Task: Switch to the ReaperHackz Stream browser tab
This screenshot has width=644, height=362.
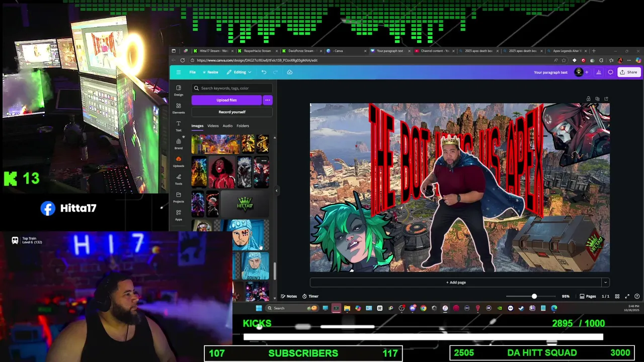Action: coord(258,51)
